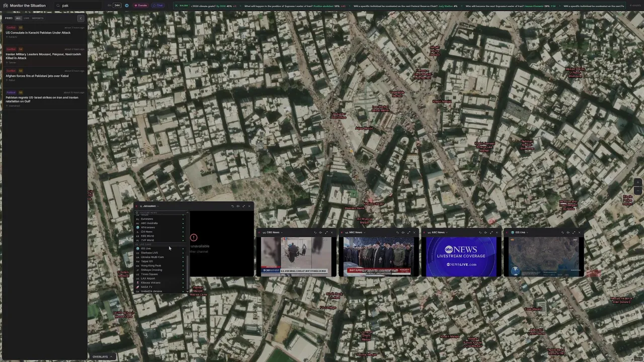Zoom out on the map with minus
This screenshot has height=362, width=644.
point(637,191)
